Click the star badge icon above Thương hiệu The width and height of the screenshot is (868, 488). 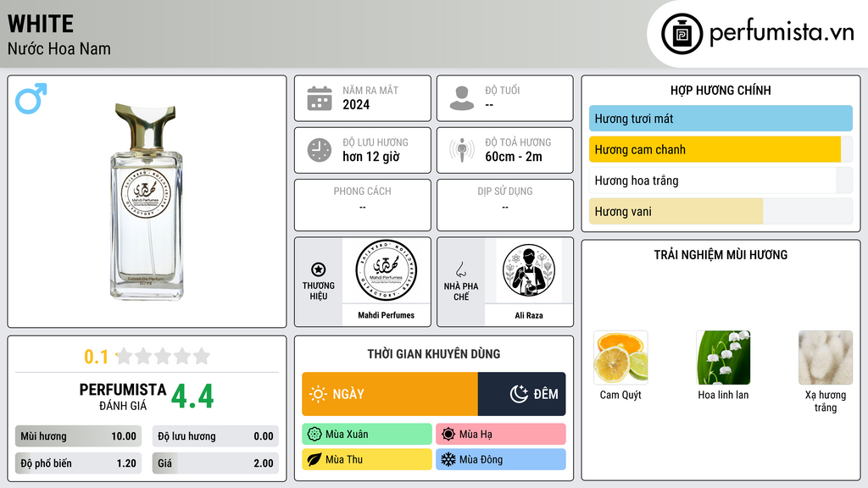click(319, 269)
